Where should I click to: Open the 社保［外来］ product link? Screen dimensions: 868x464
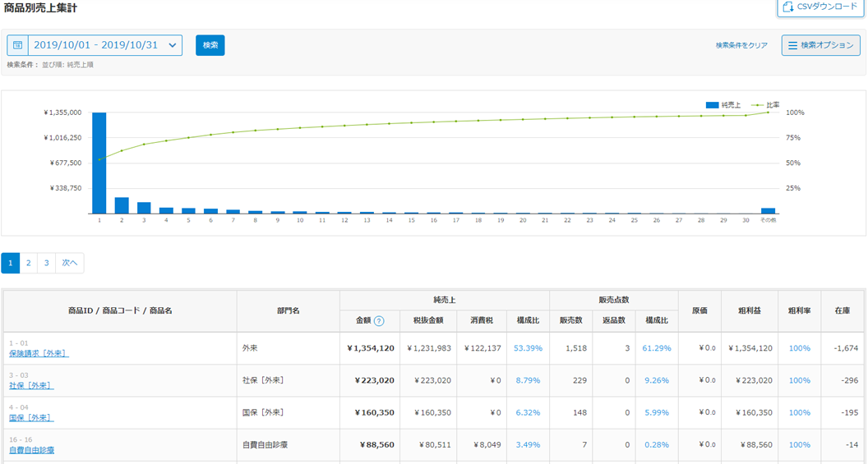[x=31, y=385]
